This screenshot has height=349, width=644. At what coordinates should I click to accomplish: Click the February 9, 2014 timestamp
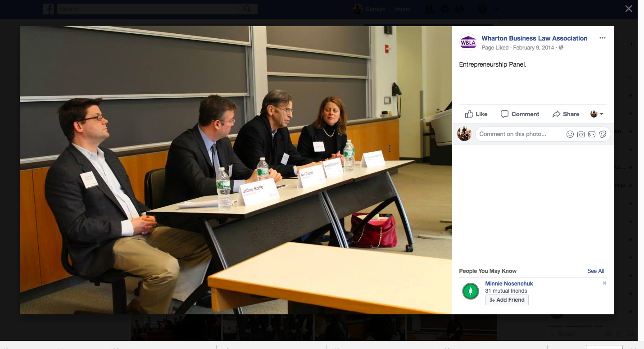point(533,48)
